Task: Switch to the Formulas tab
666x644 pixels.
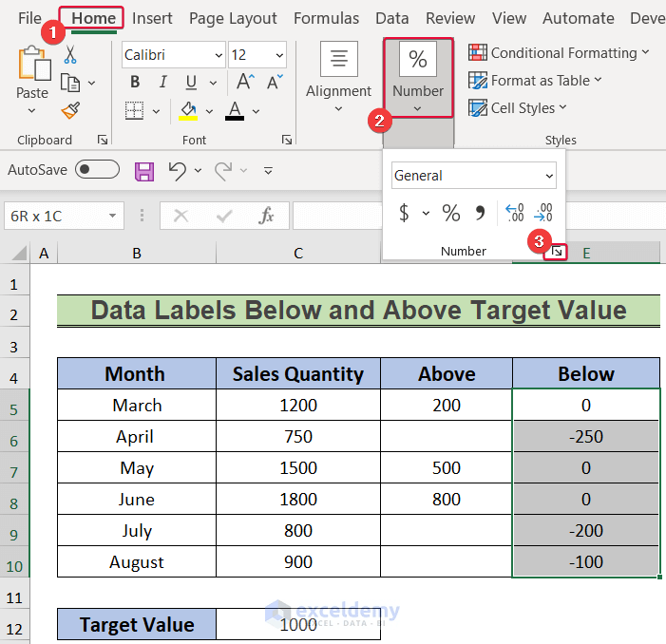Action: pos(326,18)
